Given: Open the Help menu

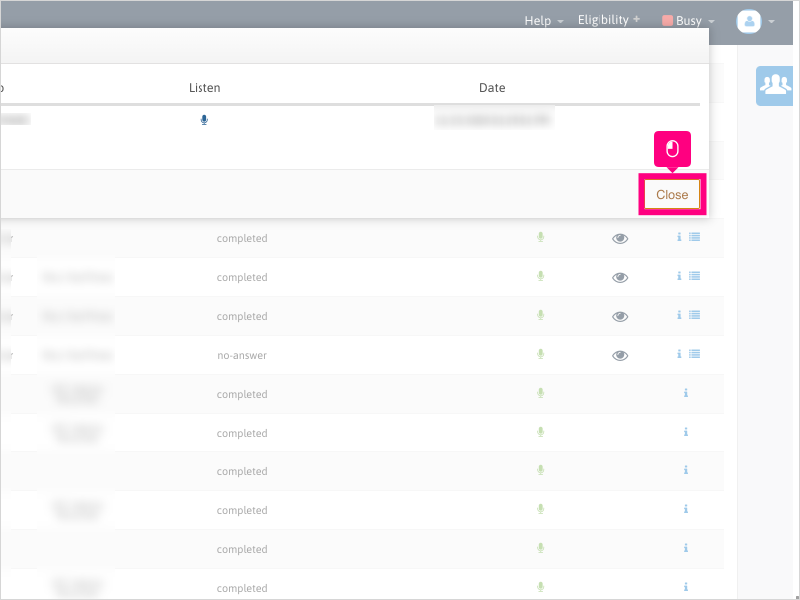Looking at the screenshot, I should point(544,21).
